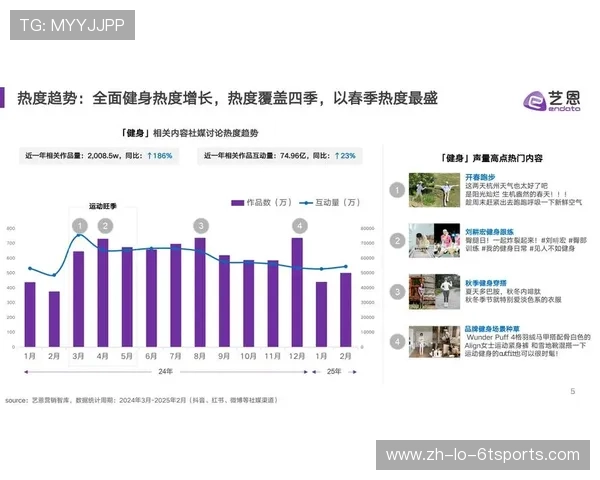The image size is (600, 480).
Task: Open the 刘畊宏健身跟练 thumbnail image
Action: [434, 240]
